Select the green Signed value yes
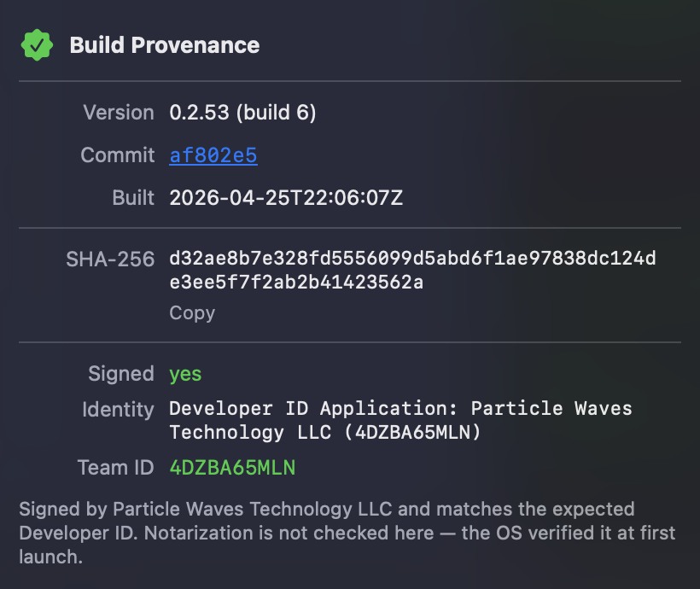 click(x=185, y=374)
